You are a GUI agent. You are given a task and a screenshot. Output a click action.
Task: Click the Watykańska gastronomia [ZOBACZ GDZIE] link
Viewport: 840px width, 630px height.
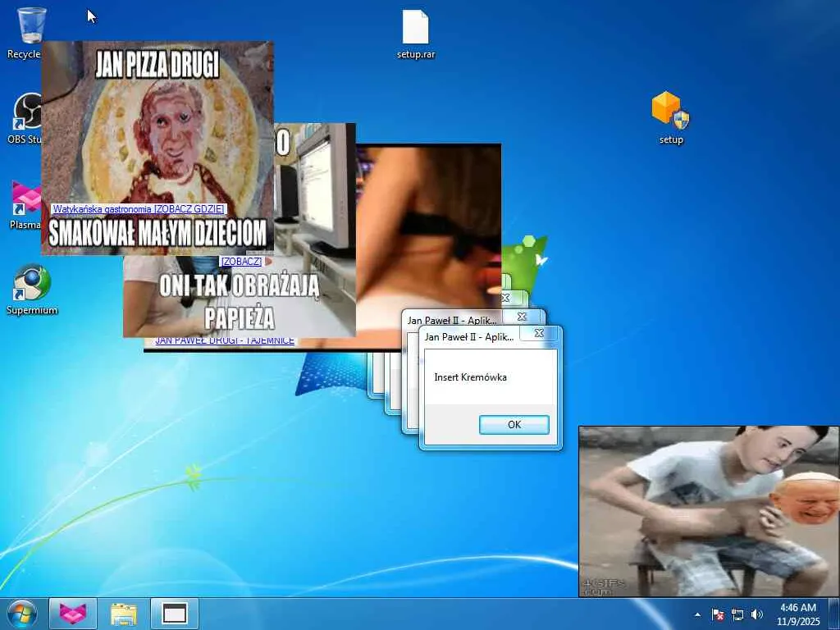(138, 209)
